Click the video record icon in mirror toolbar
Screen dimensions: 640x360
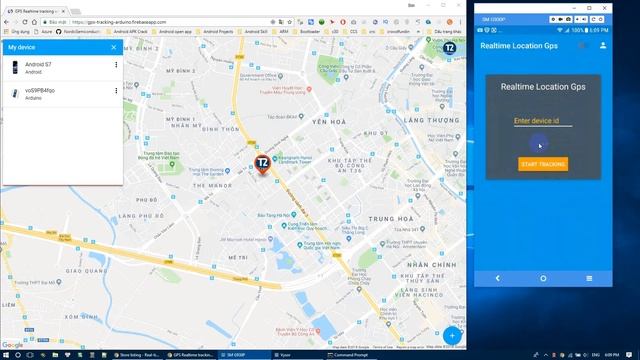(x=560, y=19)
